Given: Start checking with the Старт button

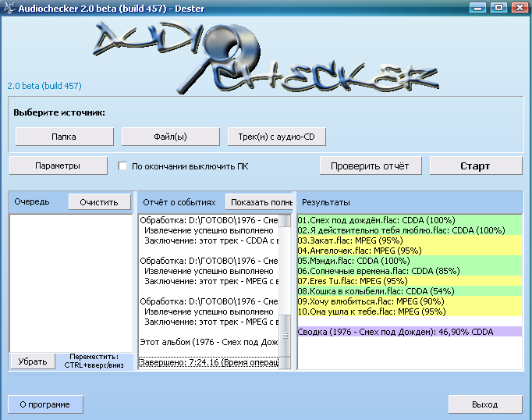Looking at the screenshot, I should (475, 166).
